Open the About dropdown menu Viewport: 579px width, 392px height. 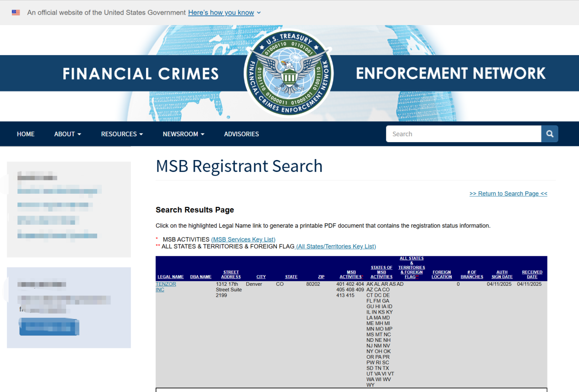click(68, 134)
